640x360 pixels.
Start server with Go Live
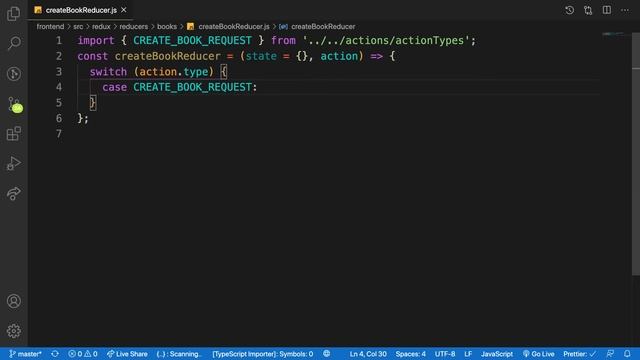pos(538,354)
